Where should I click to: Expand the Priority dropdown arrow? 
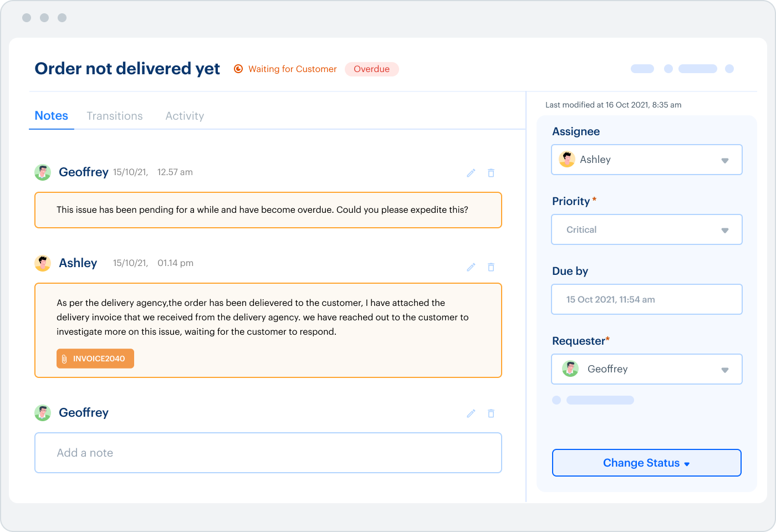click(x=725, y=231)
